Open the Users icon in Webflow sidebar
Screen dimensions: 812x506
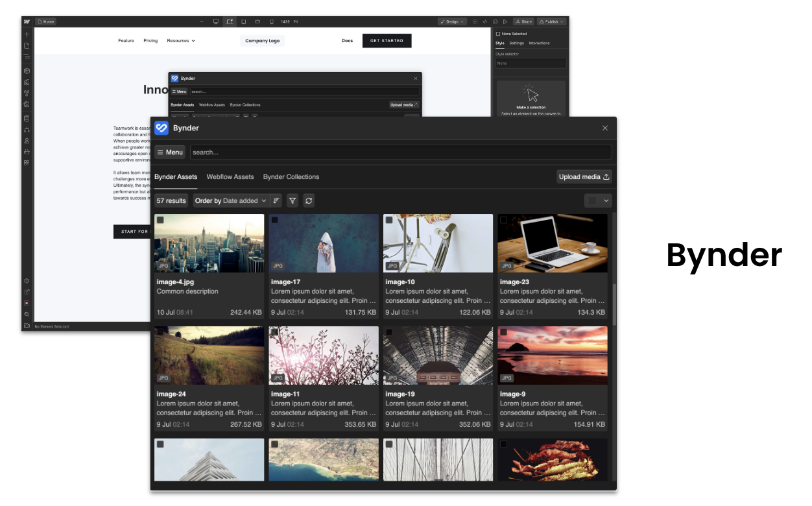click(27, 141)
